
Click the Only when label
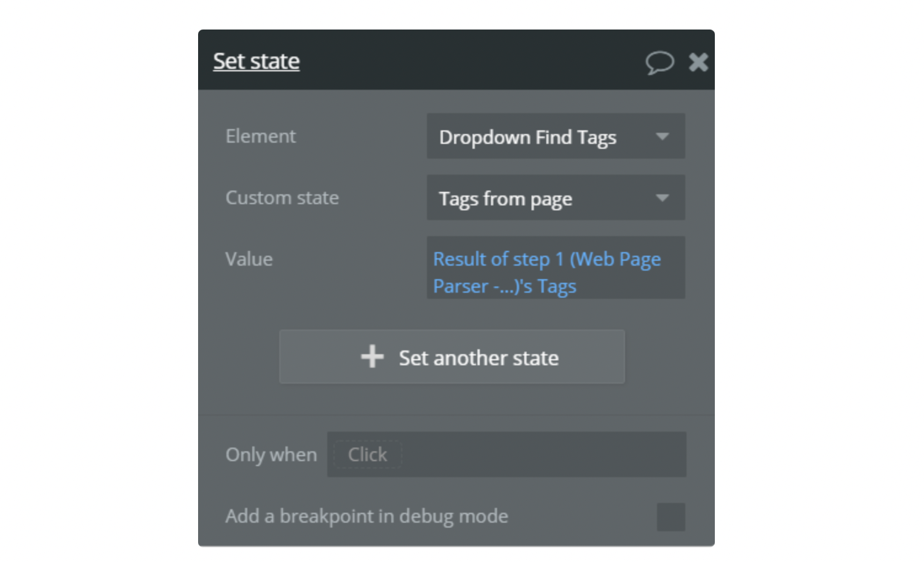(271, 455)
